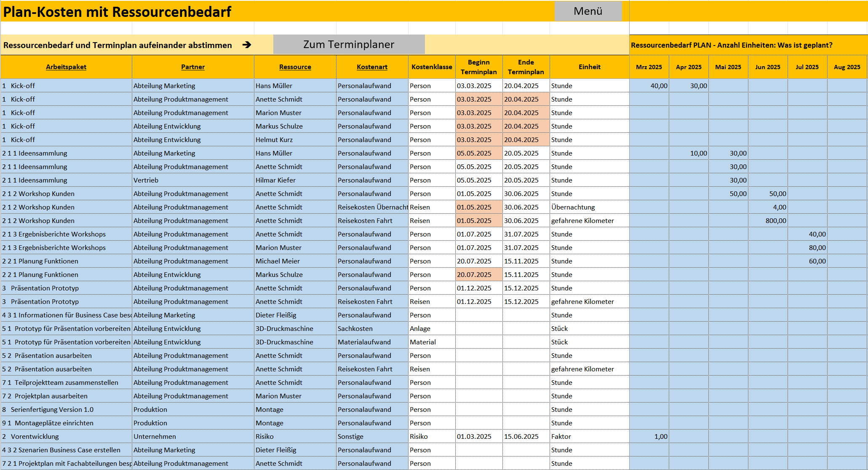Select the Jul 2025 month header
The width and height of the screenshot is (868, 470).
807,67
